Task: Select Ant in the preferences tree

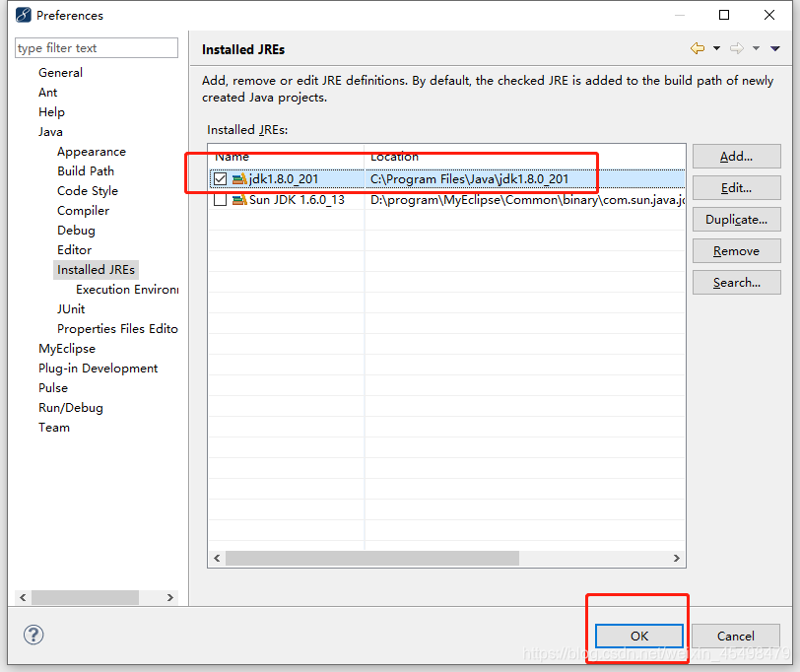Action: (x=48, y=93)
